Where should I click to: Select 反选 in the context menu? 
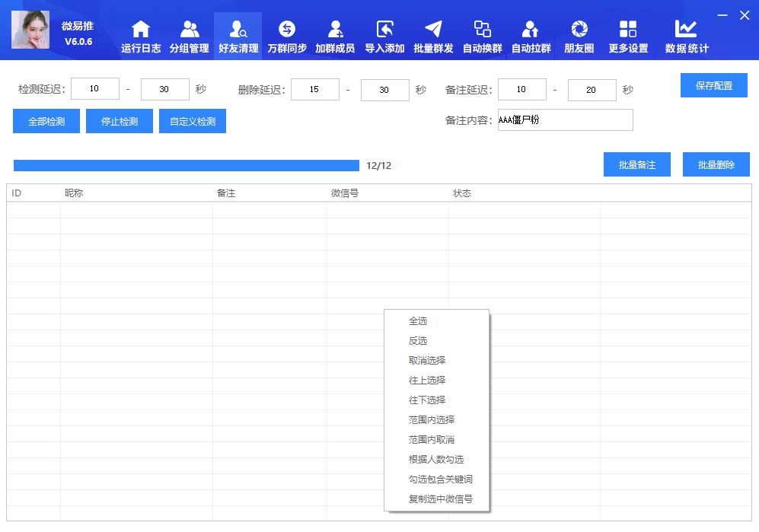(418, 341)
